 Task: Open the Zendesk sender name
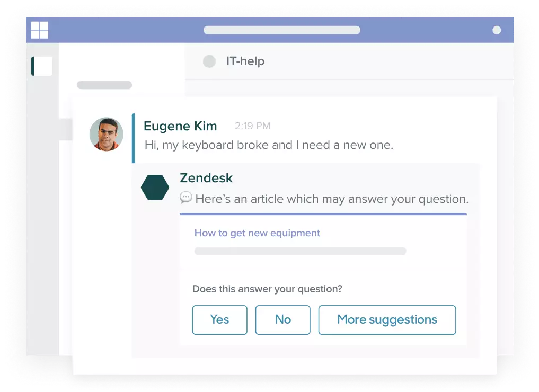pyautogui.click(x=206, y=178)
